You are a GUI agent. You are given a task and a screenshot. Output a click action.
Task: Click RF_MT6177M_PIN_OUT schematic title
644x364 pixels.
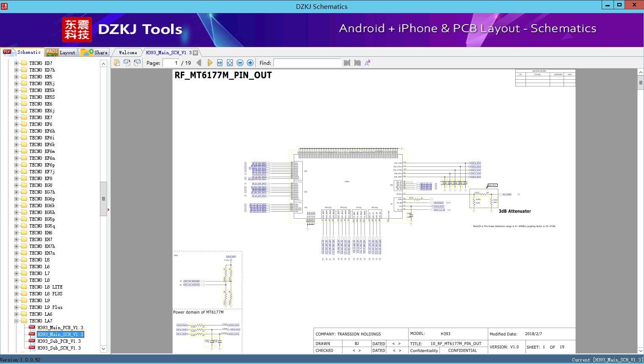tap(223, 75)
